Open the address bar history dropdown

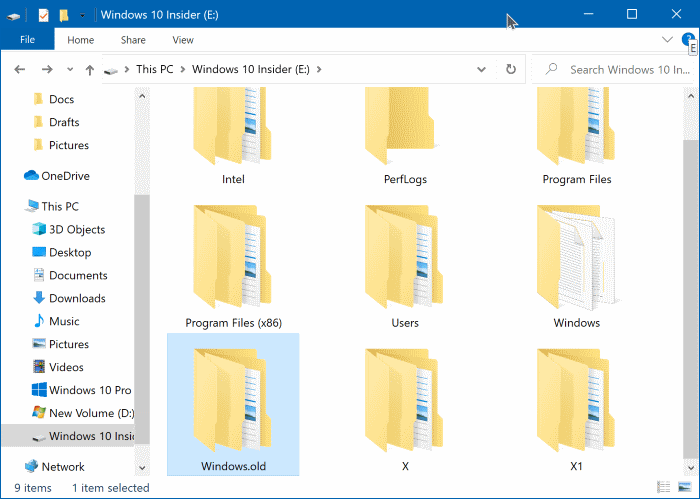[481, 70]
